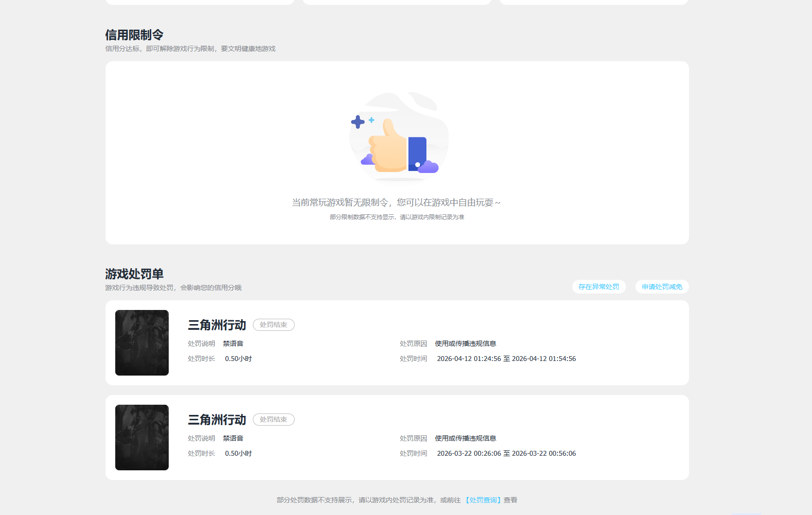Select 使用或传播违规信息 reason in April penalty
The width and height of the screenshot is (812, 515).
(465, 343)
